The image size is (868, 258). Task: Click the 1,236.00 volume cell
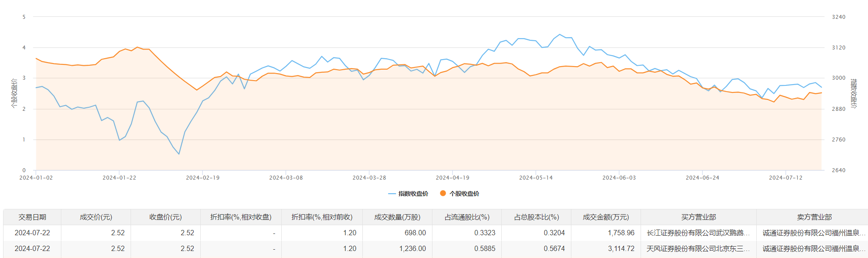point(412,249)
